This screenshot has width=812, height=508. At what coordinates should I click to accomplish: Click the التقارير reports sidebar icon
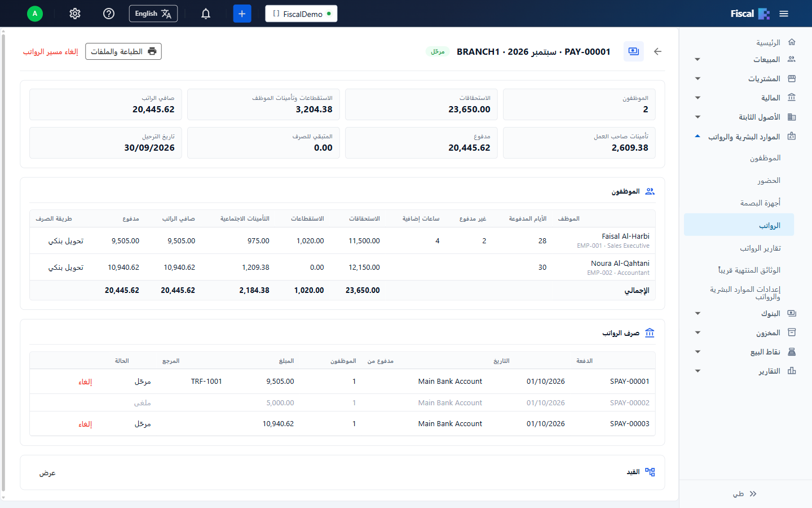point(792,371)
